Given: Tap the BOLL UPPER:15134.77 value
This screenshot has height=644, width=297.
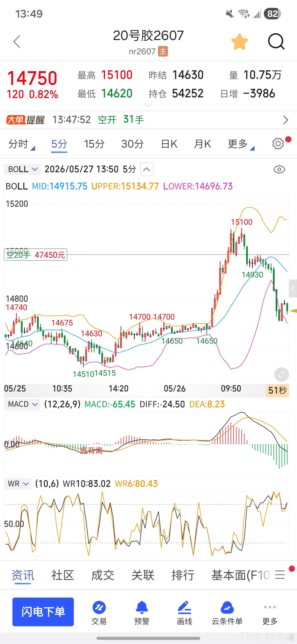Looking at the screenshot, I should tap(125, 186).
